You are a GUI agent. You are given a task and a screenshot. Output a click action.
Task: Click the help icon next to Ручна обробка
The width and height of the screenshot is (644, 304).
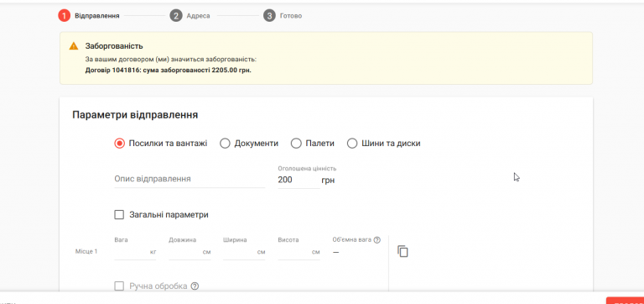point(195,286)
